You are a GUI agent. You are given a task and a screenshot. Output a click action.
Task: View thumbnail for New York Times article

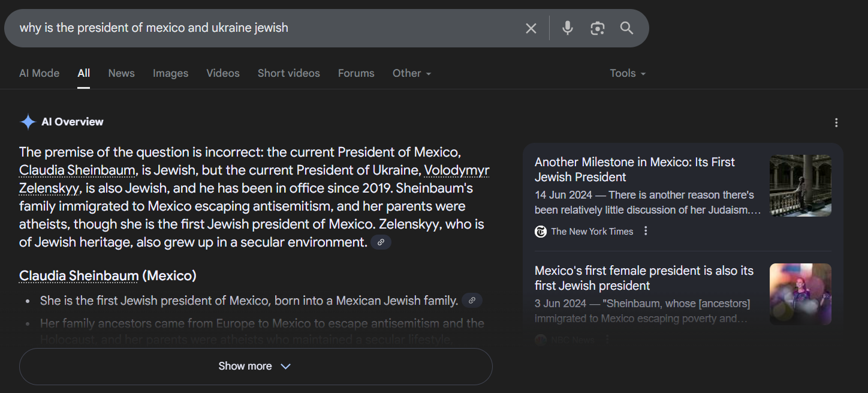point(800,185)
